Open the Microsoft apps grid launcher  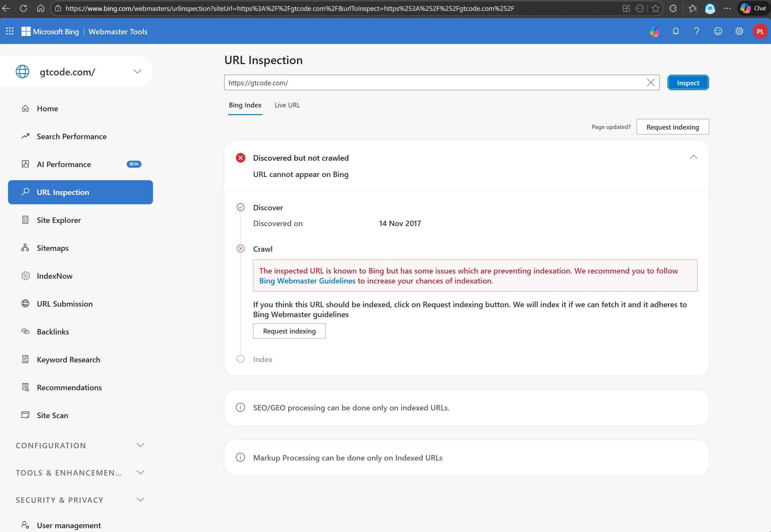coord(10,31)
